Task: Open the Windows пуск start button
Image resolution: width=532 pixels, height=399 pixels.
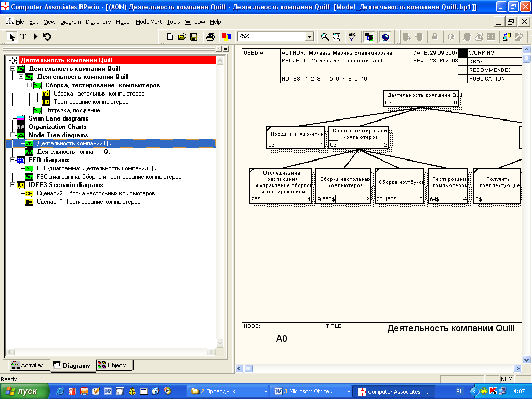Action: point(24,392)
